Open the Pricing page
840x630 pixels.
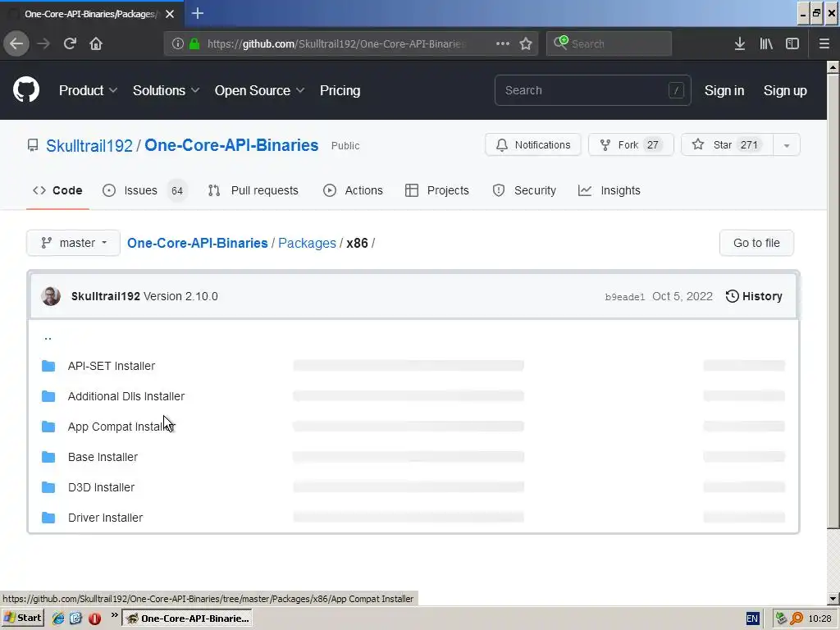(340, 90)
